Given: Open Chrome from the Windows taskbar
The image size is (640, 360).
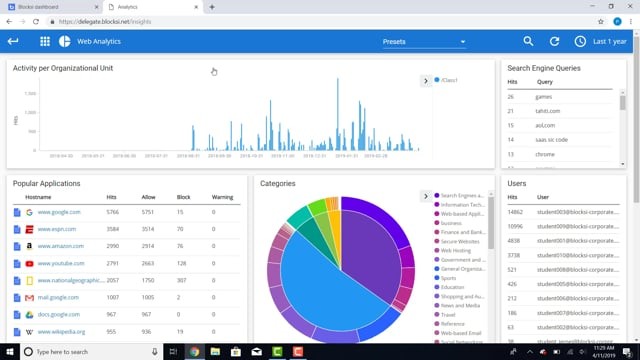Looking at the screenshot, I should click(194, 351).
